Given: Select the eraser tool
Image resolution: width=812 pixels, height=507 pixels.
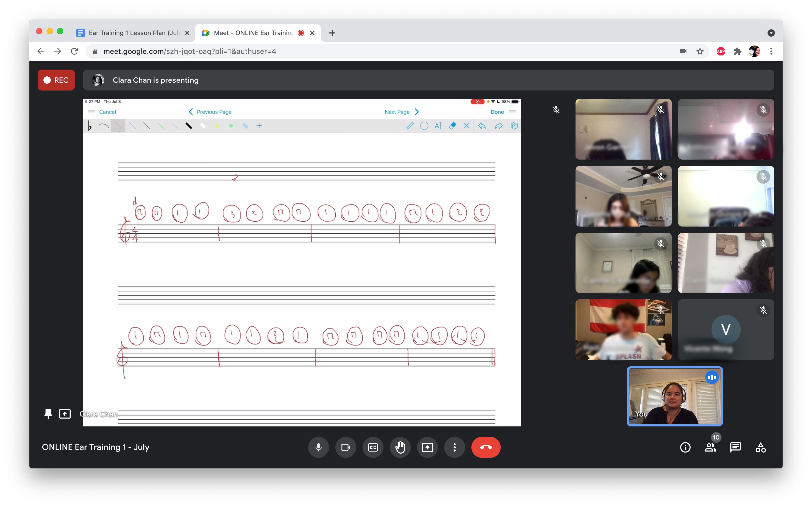Looking at the screenshot, I should [x=452, y=126].
